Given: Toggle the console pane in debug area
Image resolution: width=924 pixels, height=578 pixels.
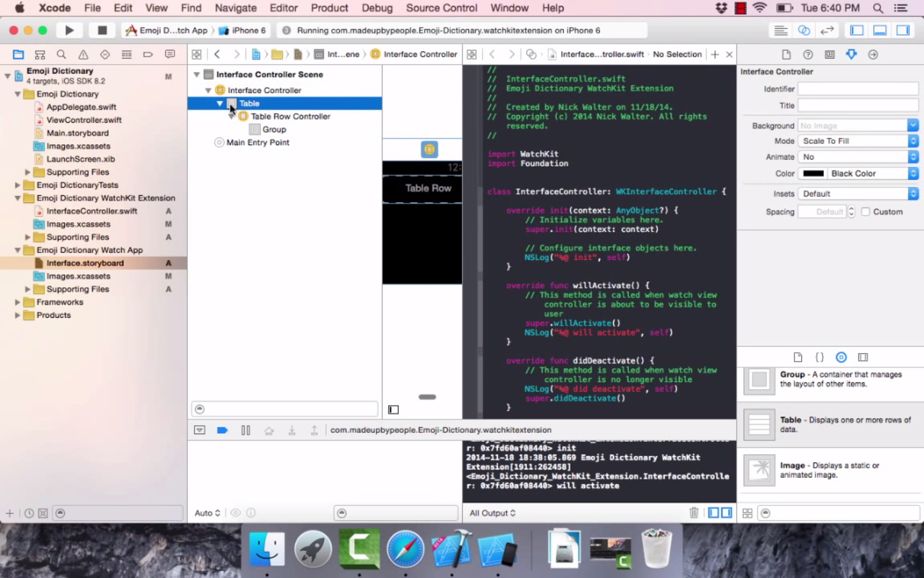Looking at the screenshot, I should [x=726, y=512].
